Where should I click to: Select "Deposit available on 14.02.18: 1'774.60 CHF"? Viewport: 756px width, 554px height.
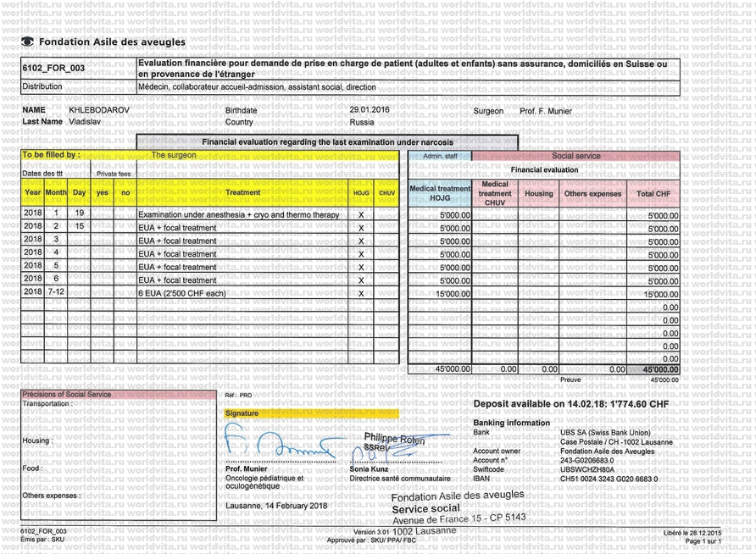pos(571,404)
